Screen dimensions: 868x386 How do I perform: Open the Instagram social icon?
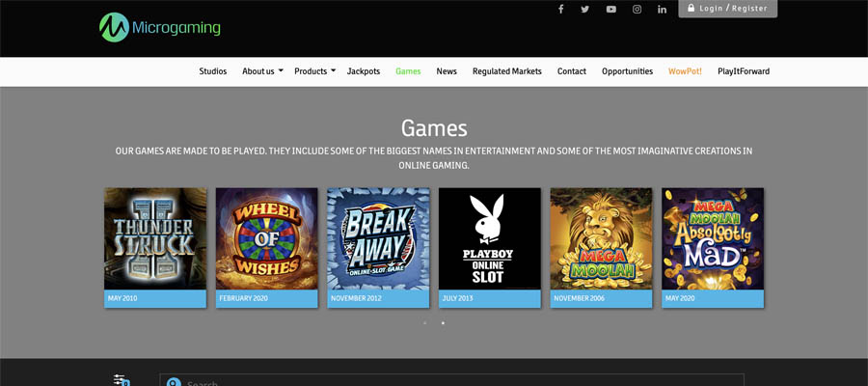point(637,9)
